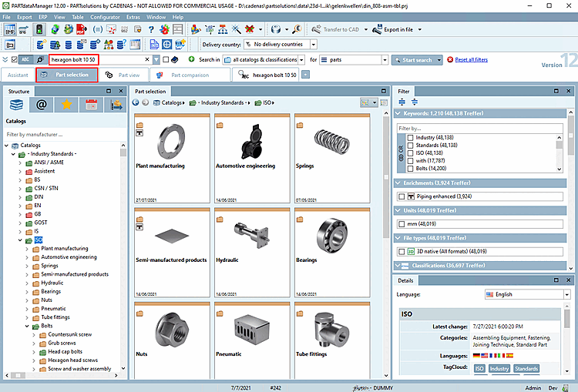Click the blue crosshair target toolbar icon
Viewport: 578px width, 392px height.
[x=167, y=44]
